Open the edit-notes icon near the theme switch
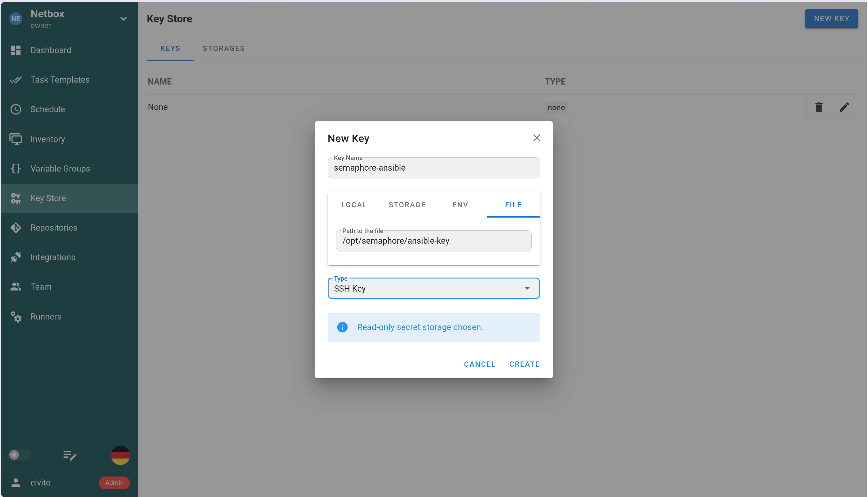This screenshot has height=497, width=868. (70, 455)
